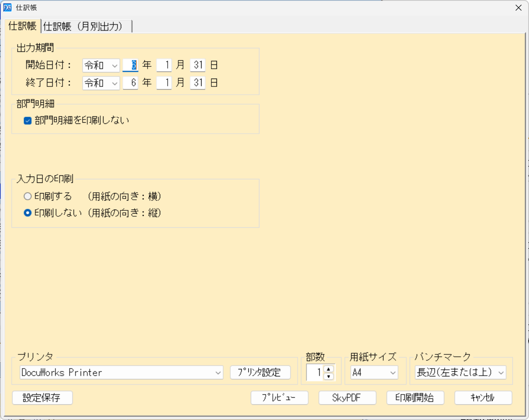This screenshot has height=420, width=529.
Task: Select the 印刷しない（用紙の向き：縦） radio button
Action: tap(28, 213)
